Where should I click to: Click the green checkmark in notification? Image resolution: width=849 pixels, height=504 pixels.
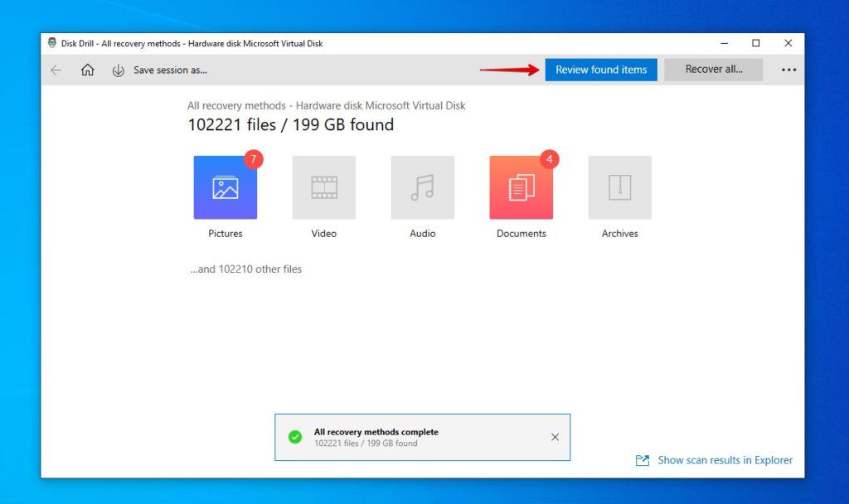tap(295, 437)
